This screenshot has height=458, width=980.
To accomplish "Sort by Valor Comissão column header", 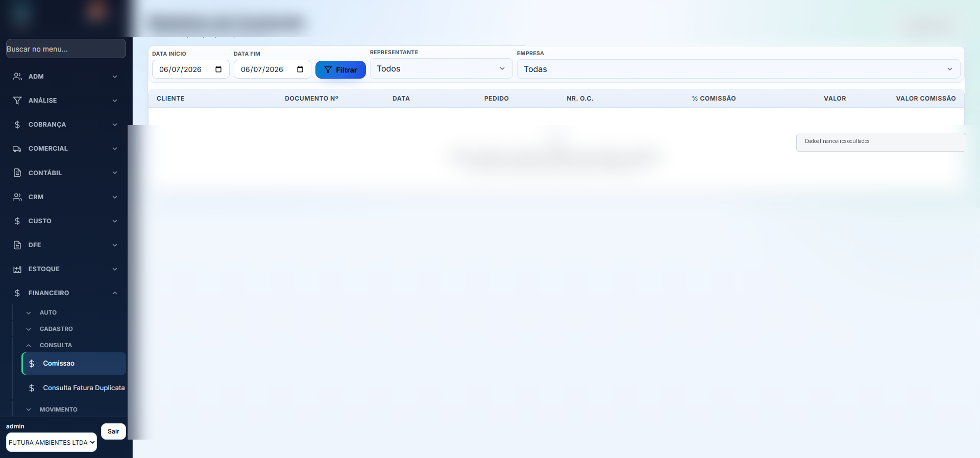I will pyautogui.click(x=925, y=99).
